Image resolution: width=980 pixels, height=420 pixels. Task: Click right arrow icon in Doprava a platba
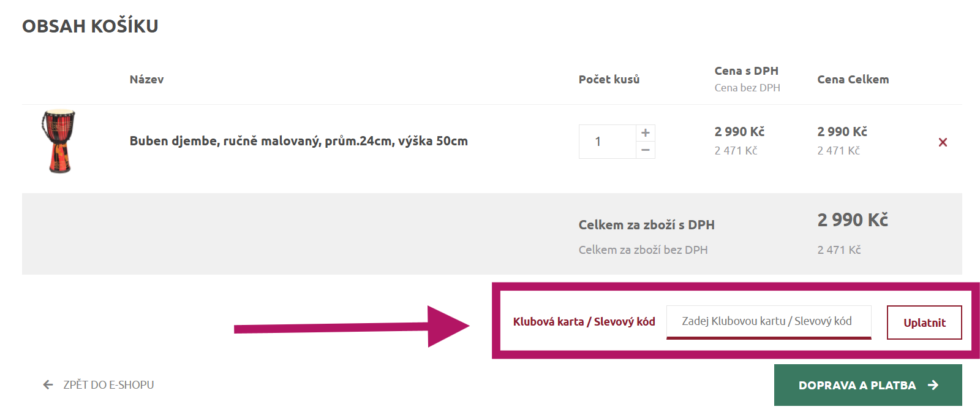click(933, 385)
